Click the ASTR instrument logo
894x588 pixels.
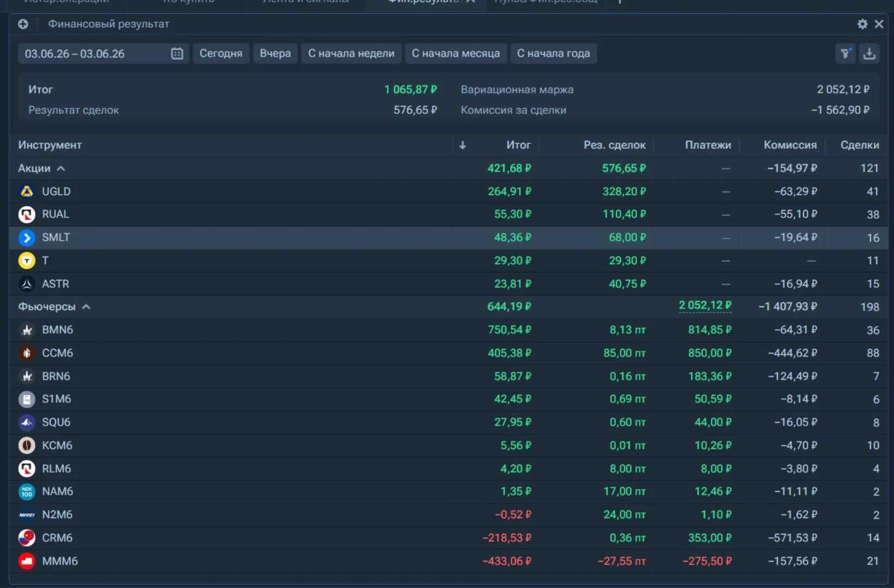coord(27,284)
